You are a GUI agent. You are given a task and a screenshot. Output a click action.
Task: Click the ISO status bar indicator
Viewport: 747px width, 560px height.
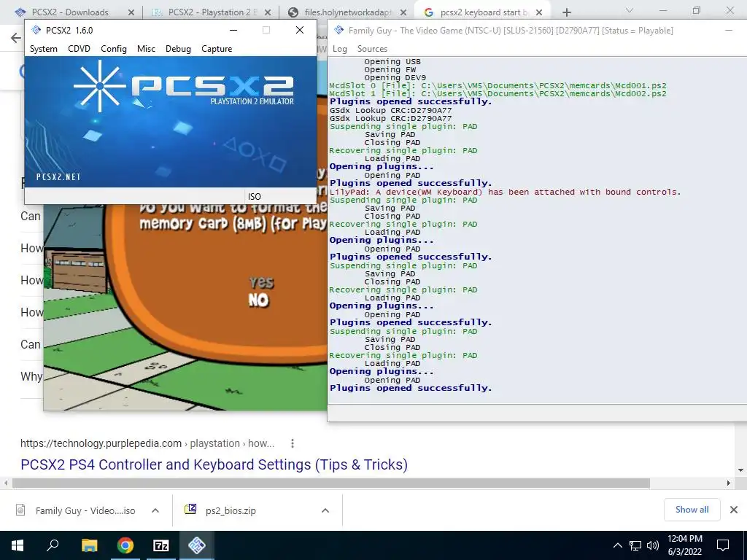coord(255,196)
